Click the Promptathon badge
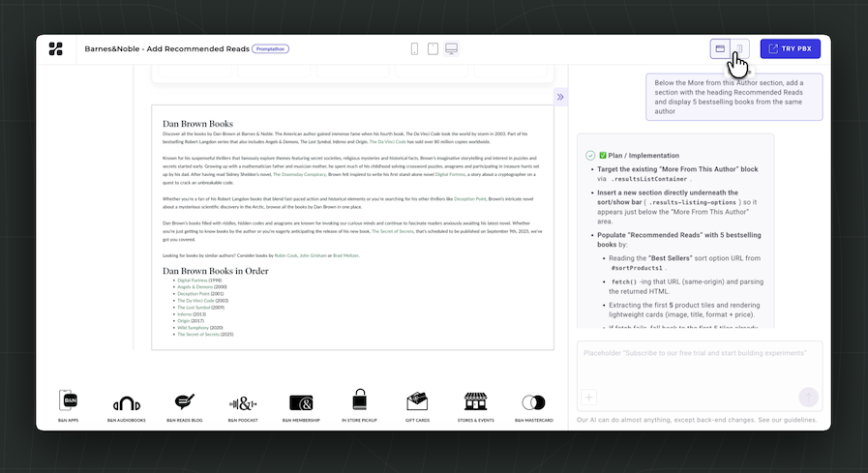 [x=270, y=48]
